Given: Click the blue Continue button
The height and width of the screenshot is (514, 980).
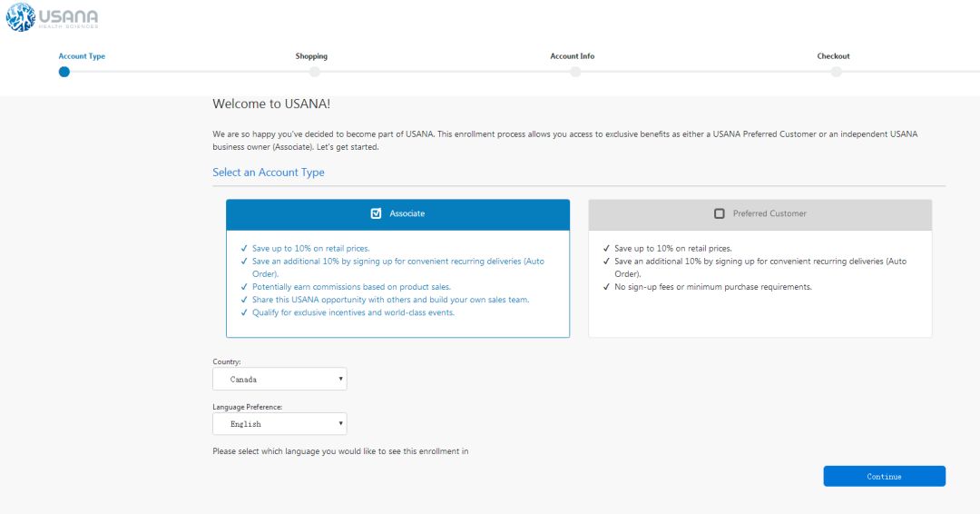Looking at the screenshot, I should point(885,476).
